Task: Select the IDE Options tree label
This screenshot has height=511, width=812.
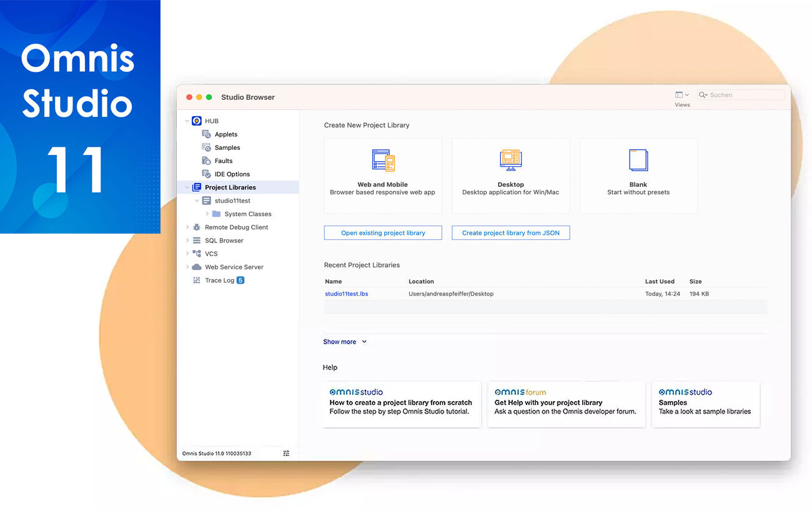Action: click(232, 174)
